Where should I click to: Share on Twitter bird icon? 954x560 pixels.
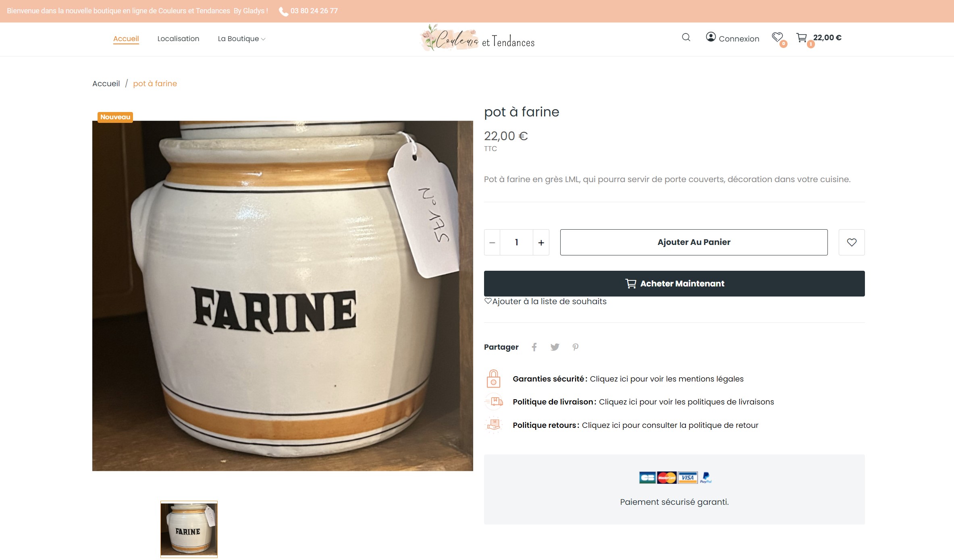click(555, 347)
